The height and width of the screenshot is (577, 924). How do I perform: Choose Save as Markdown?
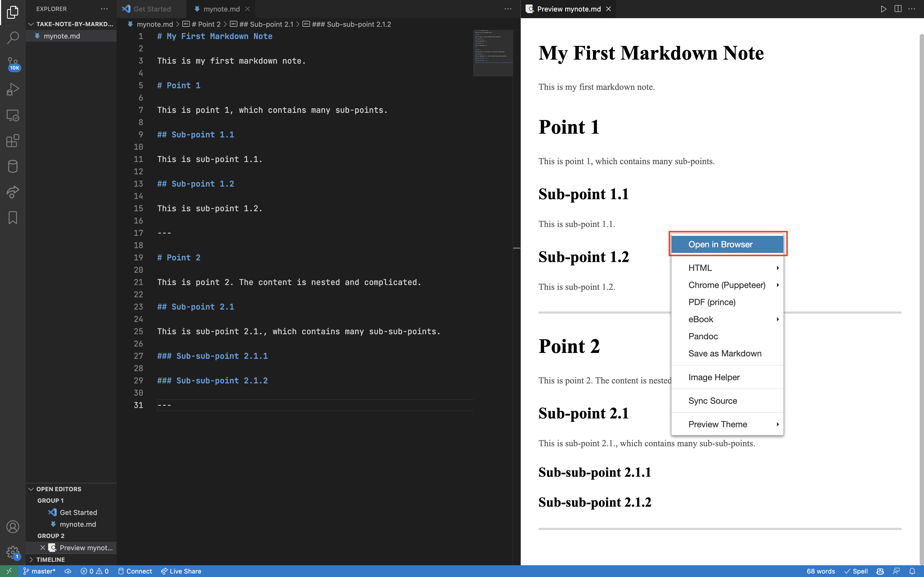tap(727, 353)
